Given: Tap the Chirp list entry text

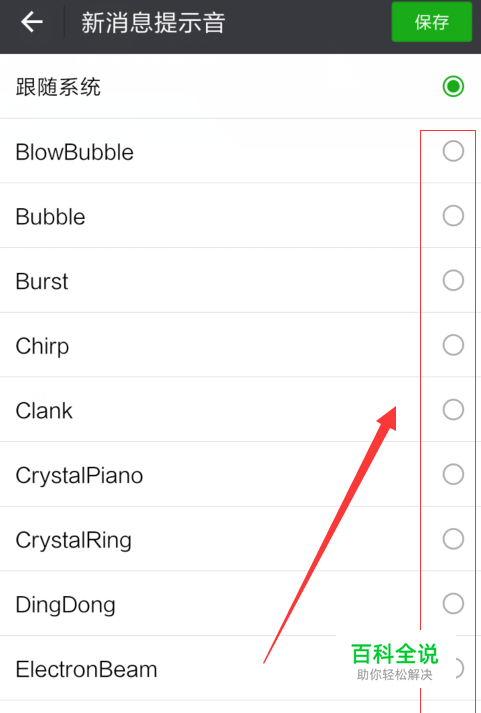Looking at the screenshot, I should coord(42,347).
